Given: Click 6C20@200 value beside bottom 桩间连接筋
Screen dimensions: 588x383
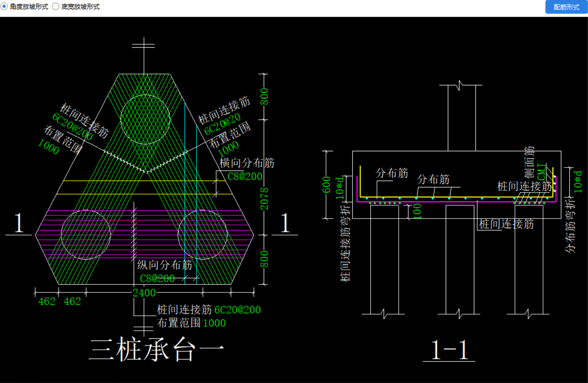Looking at the screenshot, I should pyautogui.click(x=238, y=310).
